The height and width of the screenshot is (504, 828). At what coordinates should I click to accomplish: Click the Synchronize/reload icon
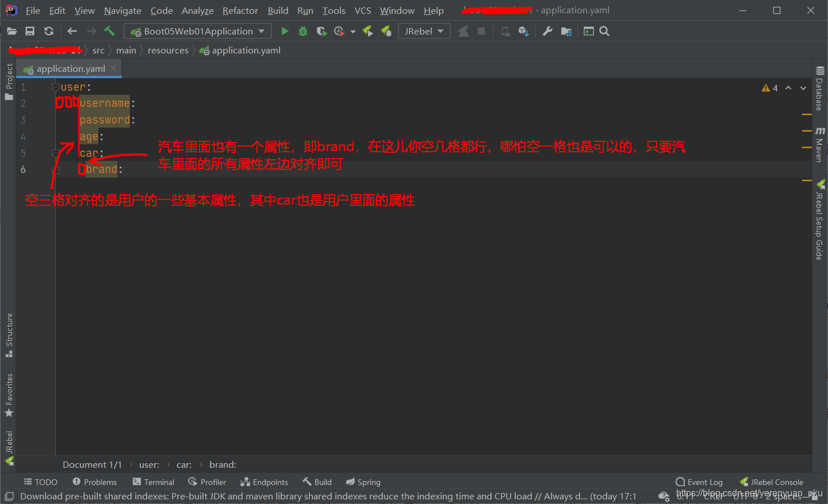click(x=49, y=31)
